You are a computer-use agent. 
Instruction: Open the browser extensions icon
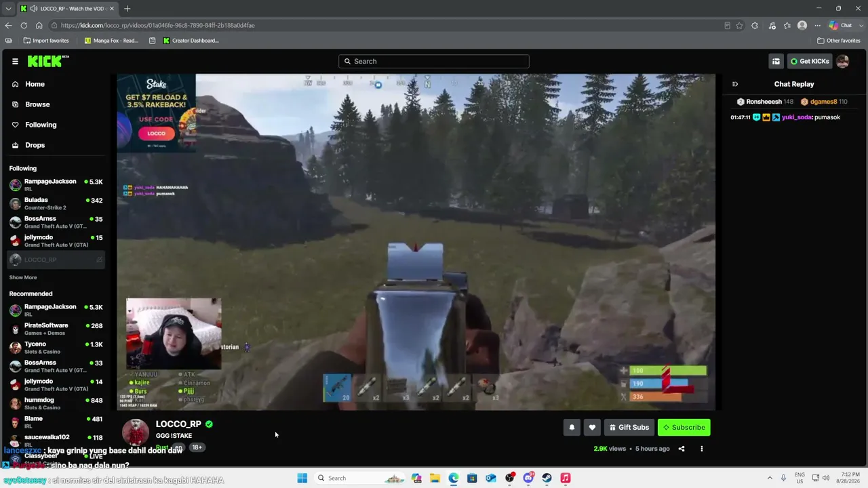(755, 25)
